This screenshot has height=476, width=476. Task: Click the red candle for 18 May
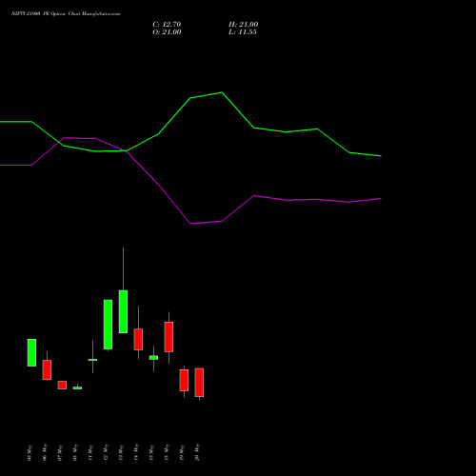coord(169,337)
